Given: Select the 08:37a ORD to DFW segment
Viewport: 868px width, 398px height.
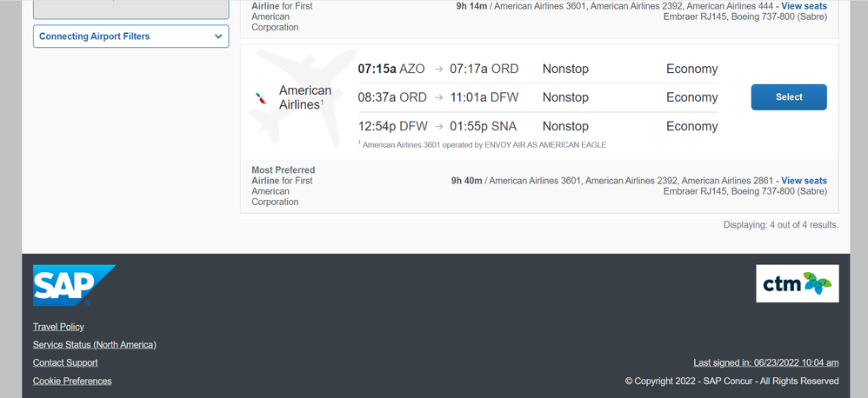Looking at the screenshot, I should coord(437,97).
